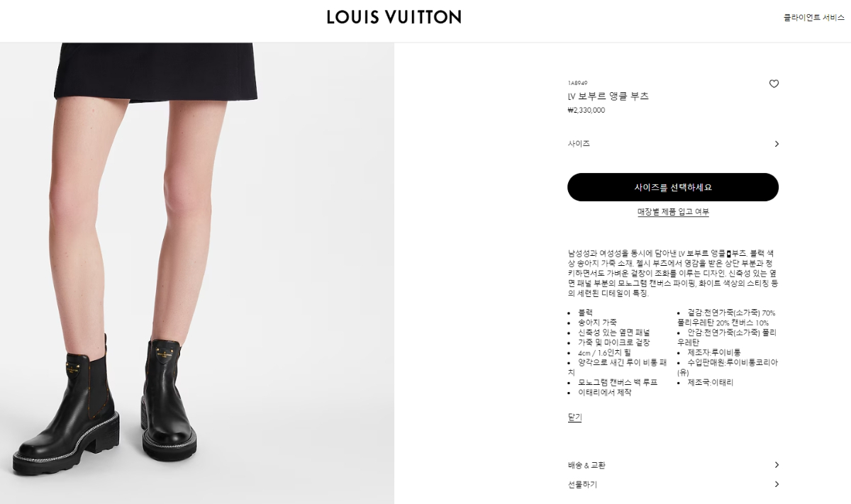Add the boots to wishlist with heart icon

click(x=774, y=84)
